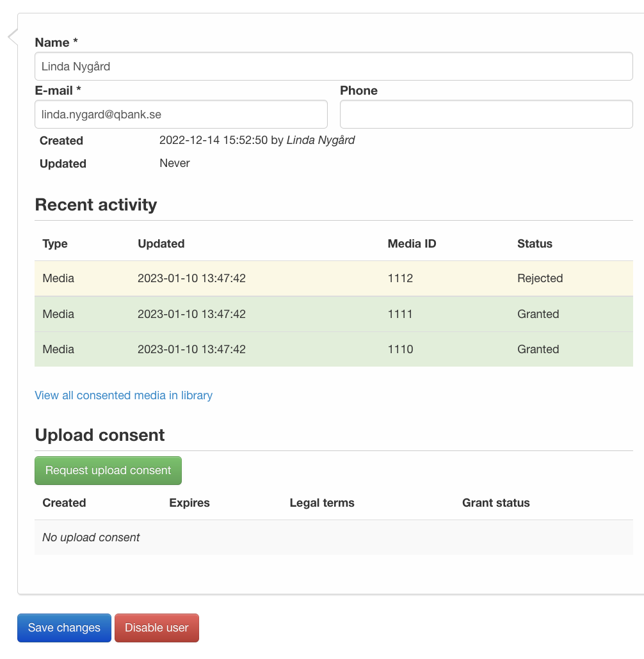The width and height of the screenshot is (644, 659).
Task: Click the Type column header
Action: click(53, 244)
